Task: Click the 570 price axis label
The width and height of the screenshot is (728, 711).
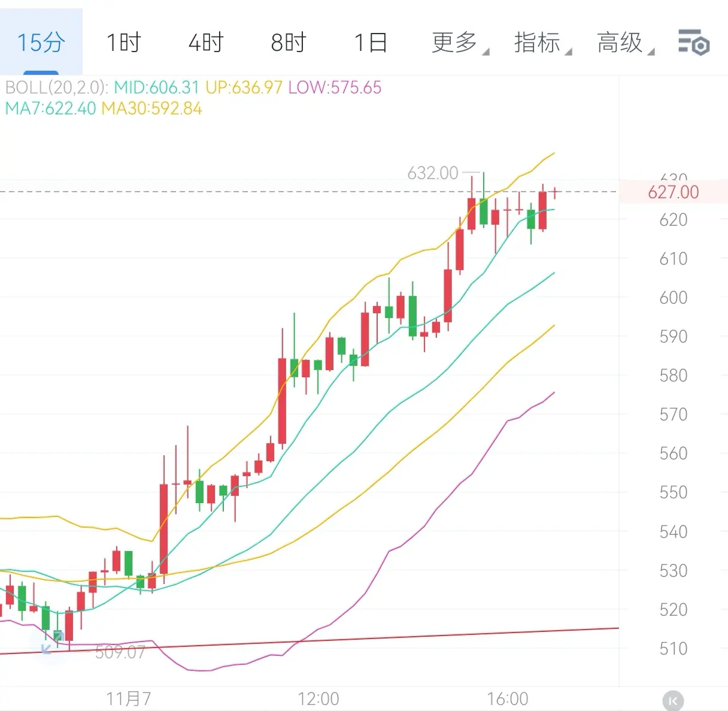Action: tap(673, 415)
